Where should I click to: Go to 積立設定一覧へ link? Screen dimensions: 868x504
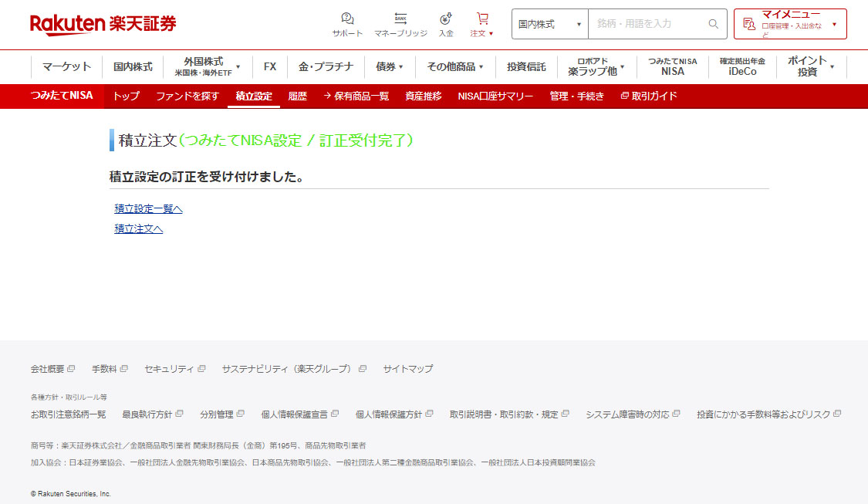click(x=148, y=209)
